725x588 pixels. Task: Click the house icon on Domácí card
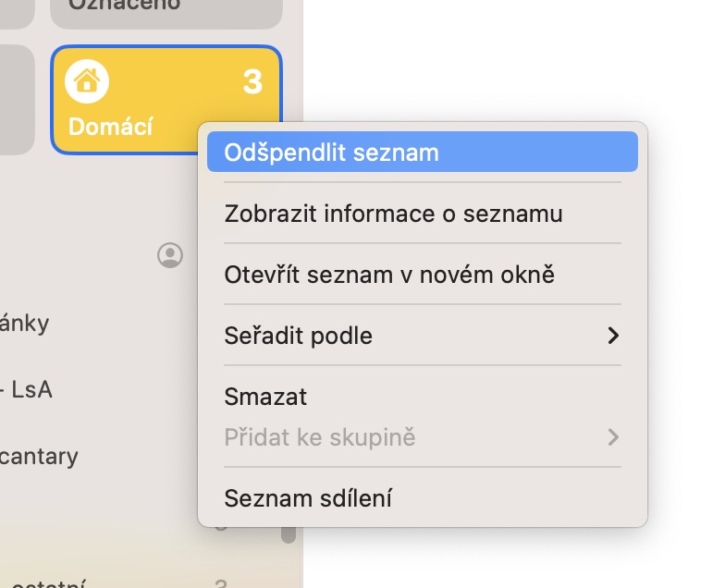point(87,82)
